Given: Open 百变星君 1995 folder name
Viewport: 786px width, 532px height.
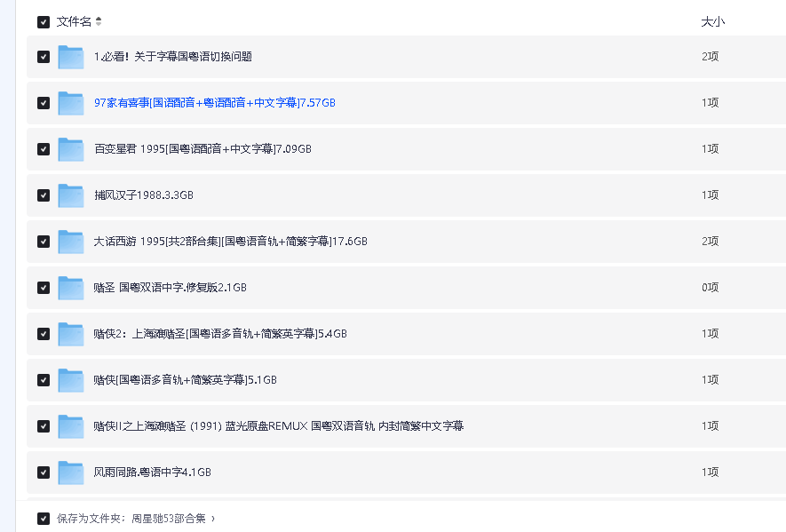Looking at the screenshot, I should coord(202,149).
